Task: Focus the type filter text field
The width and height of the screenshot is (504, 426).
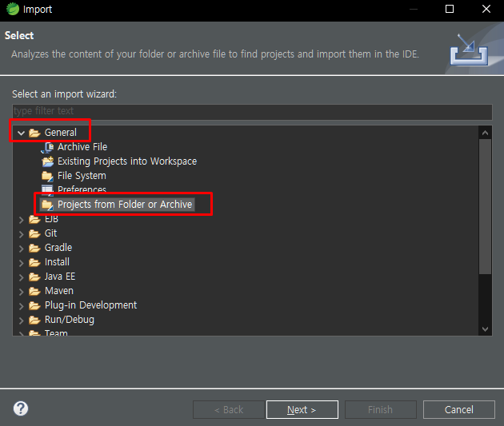Action: coord(252,111)
